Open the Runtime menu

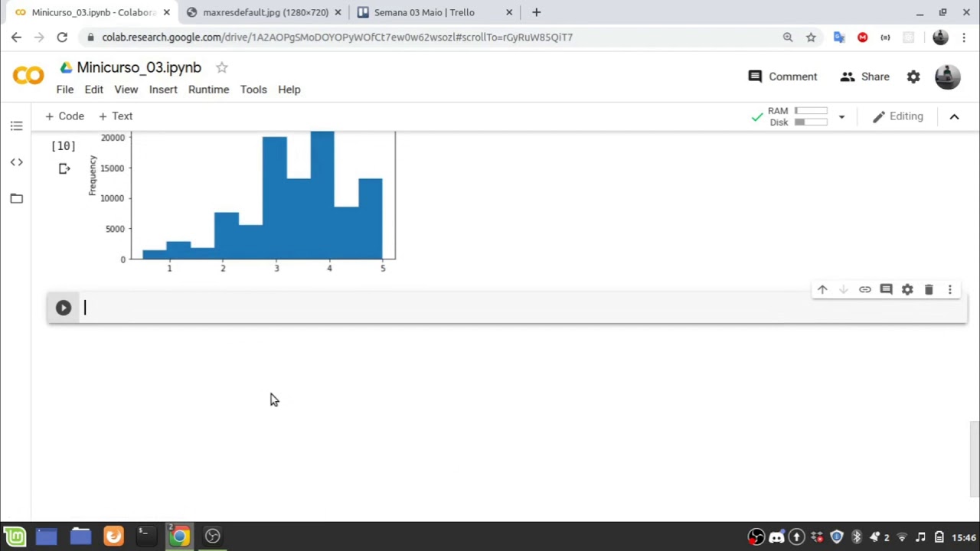coord(208,90)
